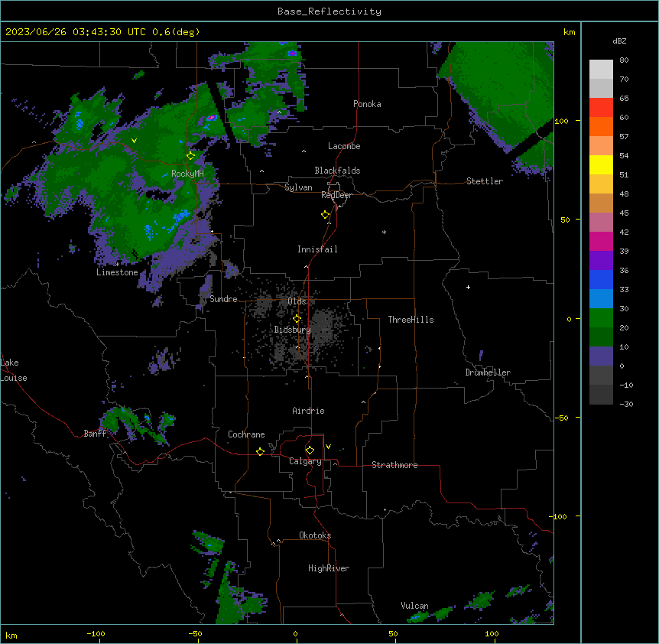659x644 pixels.
Task: Click the Strathmore label
Action: (394, 465)
